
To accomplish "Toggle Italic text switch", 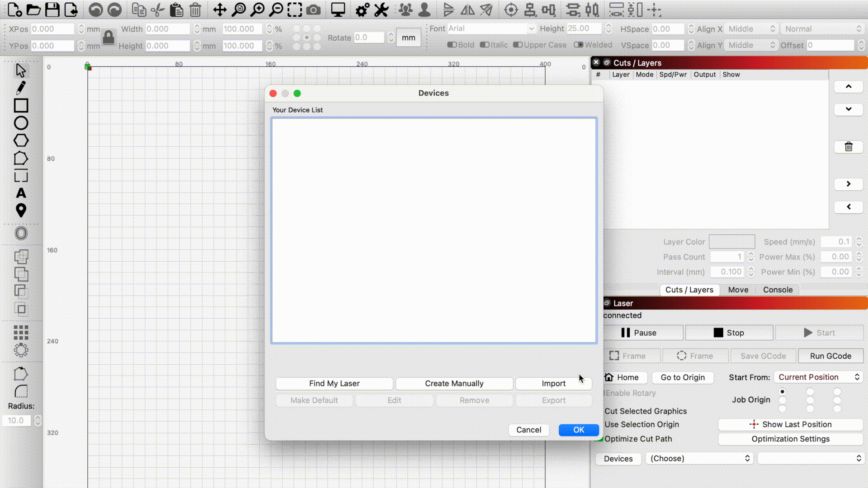I will (x=484, y=45).
